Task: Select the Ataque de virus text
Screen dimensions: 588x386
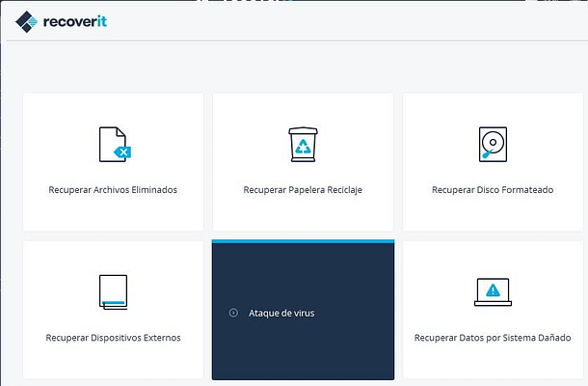Action: [281, 313]
